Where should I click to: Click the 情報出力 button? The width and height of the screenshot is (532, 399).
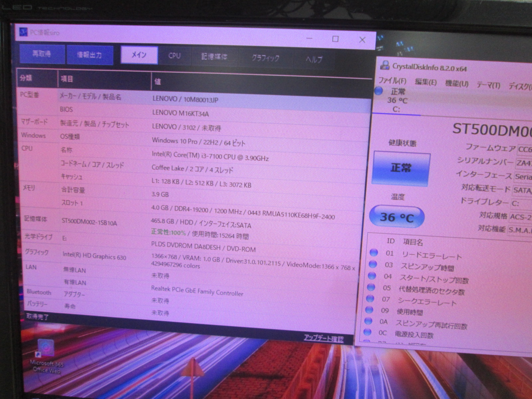pyautogui.click(x=89, y=55)
